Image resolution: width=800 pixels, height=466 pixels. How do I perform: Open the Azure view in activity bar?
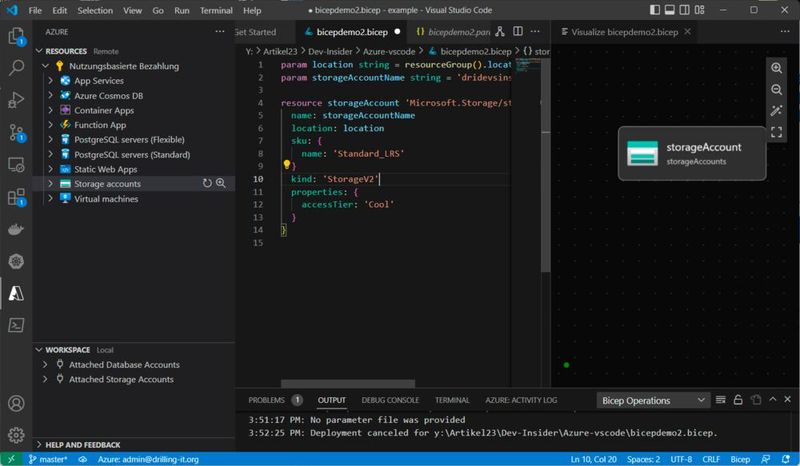(16, 292)
